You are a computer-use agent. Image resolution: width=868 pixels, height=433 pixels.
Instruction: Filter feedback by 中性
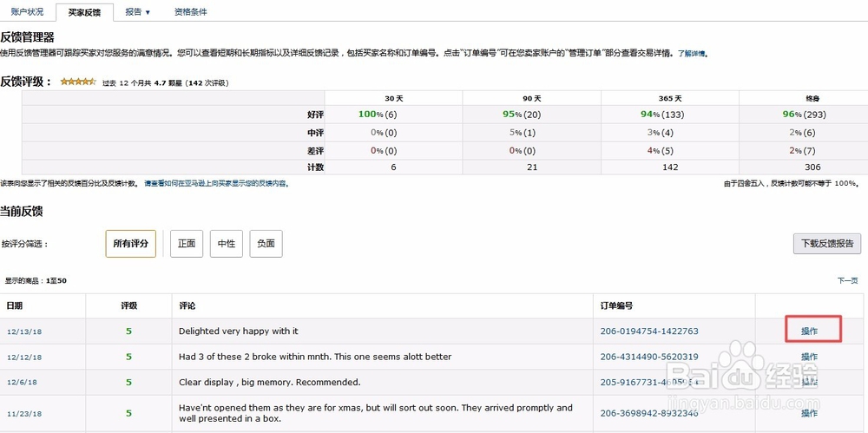pyautogui.click(x=227, y=244)
